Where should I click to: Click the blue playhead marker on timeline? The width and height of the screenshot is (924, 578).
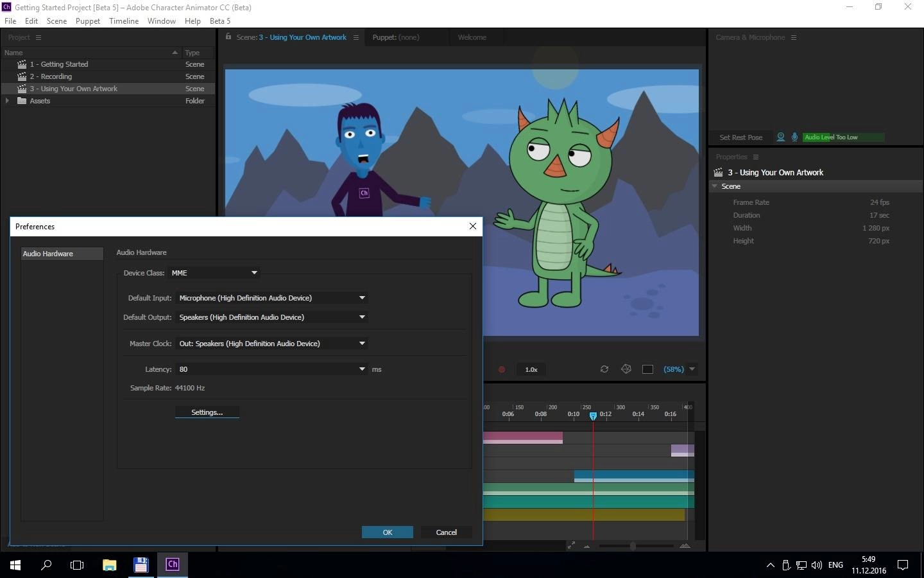[593, 416]
